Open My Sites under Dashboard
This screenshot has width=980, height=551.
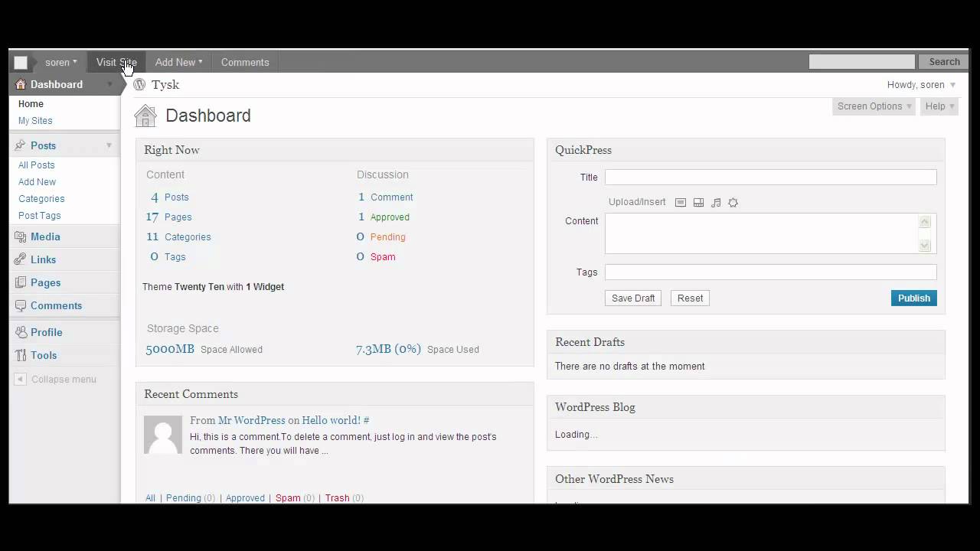[35, 121]
